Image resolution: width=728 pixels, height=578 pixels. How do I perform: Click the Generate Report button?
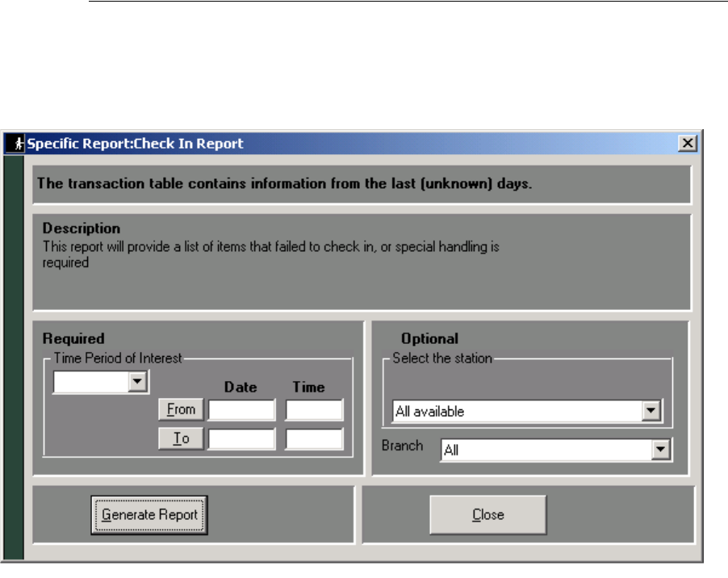pos(149,515)
